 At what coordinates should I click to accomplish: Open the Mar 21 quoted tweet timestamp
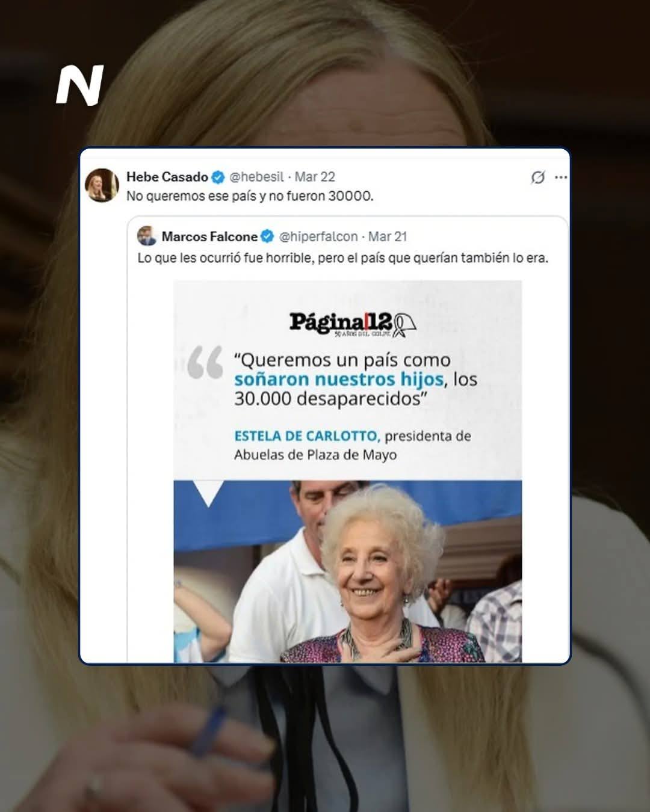[388, 236]
